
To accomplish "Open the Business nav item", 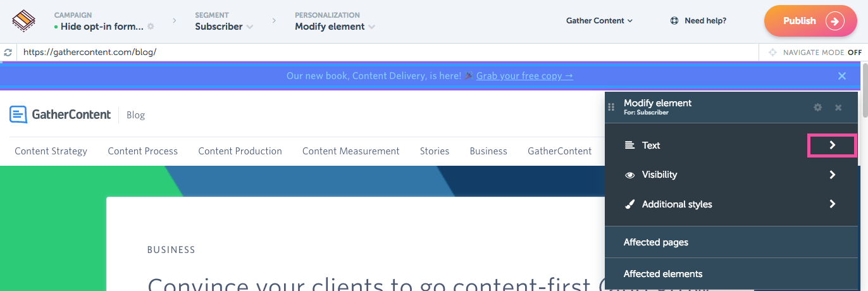I will click(x=488, y=151).
